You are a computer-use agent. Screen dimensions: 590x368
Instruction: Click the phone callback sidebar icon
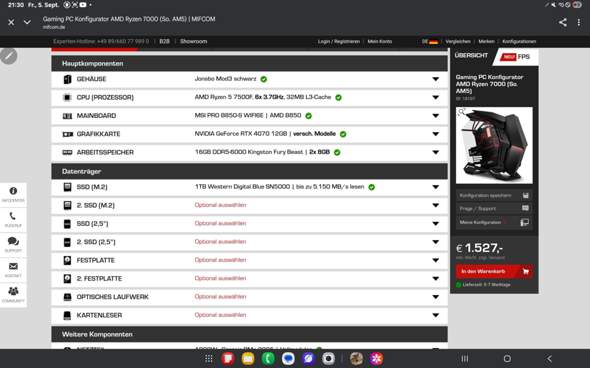click(x=13, y=219)
